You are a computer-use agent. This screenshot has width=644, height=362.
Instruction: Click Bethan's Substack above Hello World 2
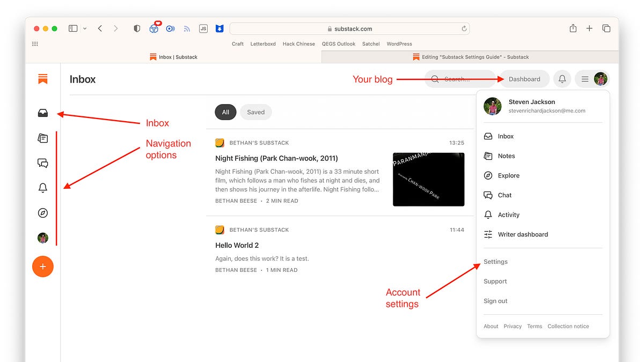pyautogui.click(x=259, y=230)
